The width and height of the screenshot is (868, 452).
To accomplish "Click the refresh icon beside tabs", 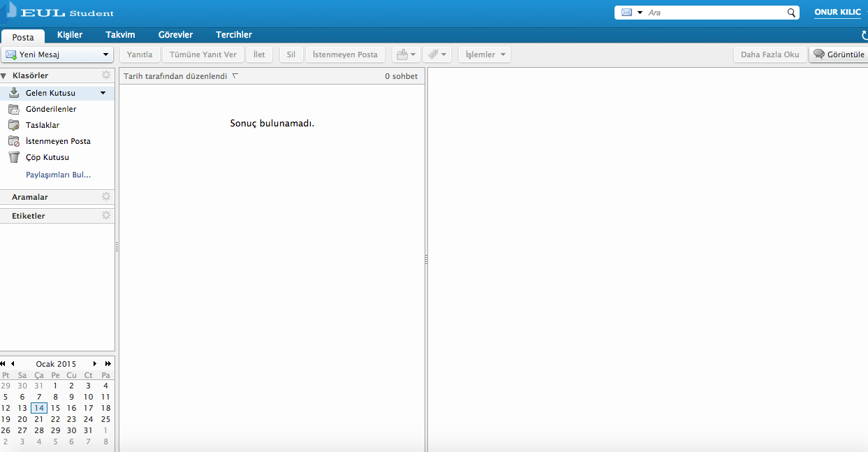I will (865, 35).
